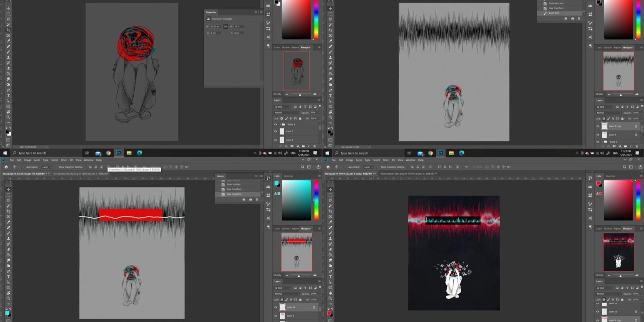Select the Crop tool in top-left window

point(8,30)
